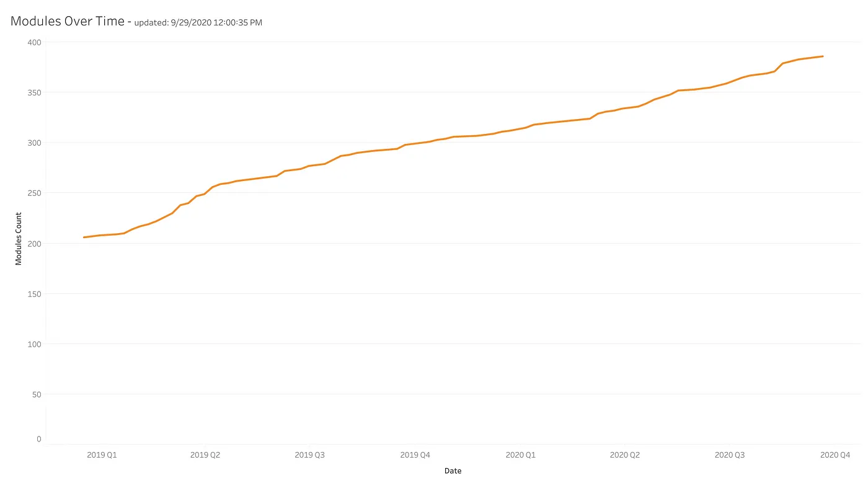
Task: Click the 200 y-axis tick label
Action: tap(34, 243)
